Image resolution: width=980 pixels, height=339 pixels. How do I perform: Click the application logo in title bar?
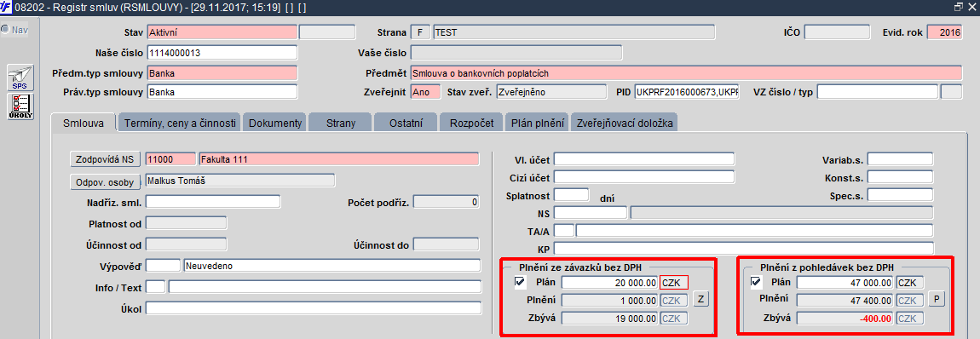point(6,8)
